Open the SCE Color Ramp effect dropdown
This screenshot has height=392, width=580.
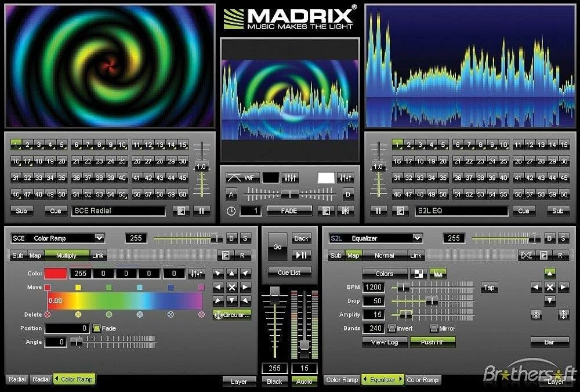[57, 238]
